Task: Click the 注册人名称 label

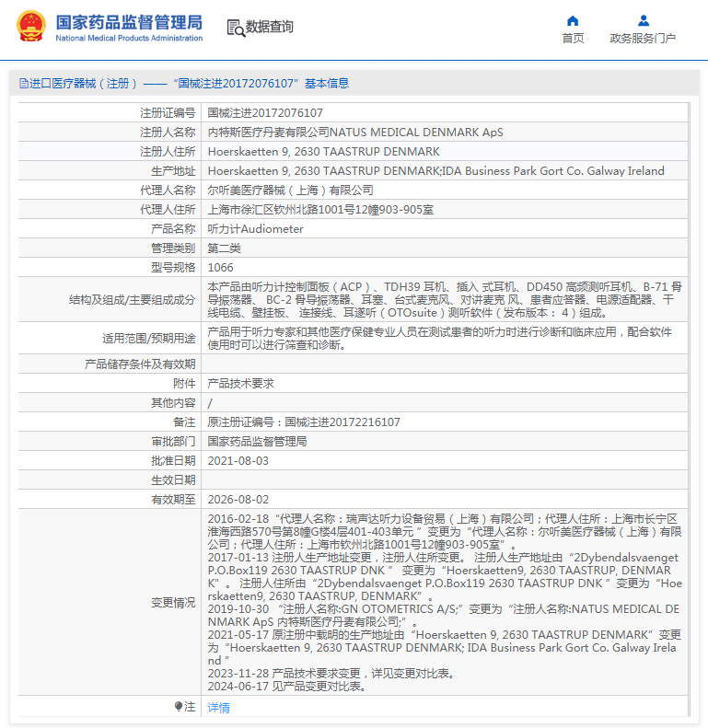Action: [168, 133]
